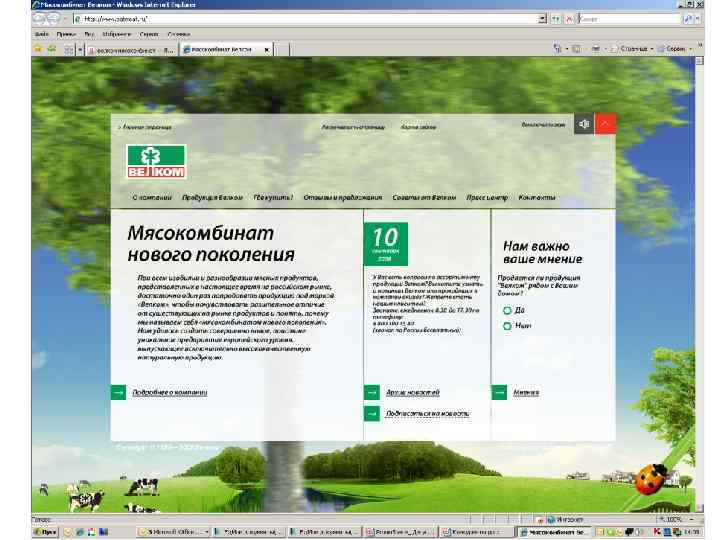Screen dimensions: 720x540
Task: Open the 'О компании' nav item
Action: coord(152,197)
